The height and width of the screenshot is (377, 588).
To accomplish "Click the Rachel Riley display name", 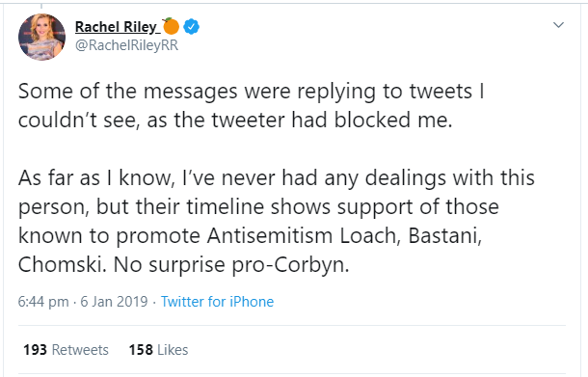I will click(118, 27).
